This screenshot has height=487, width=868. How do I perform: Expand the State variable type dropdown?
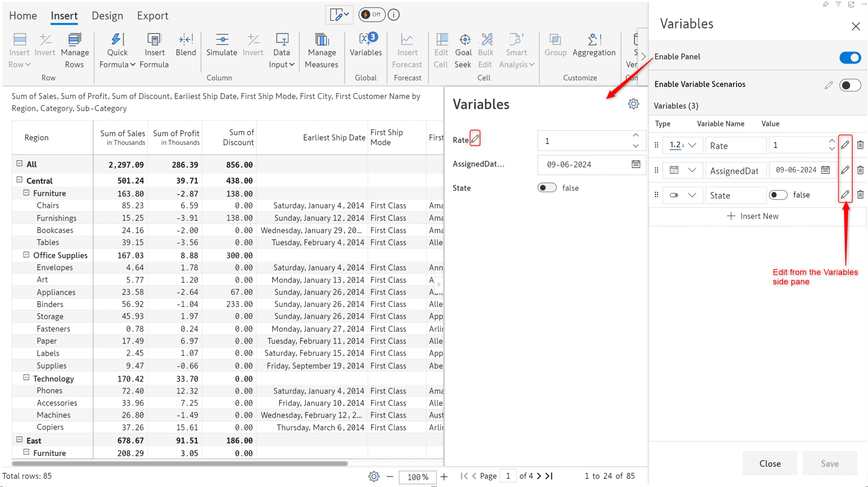click(692, 195)
